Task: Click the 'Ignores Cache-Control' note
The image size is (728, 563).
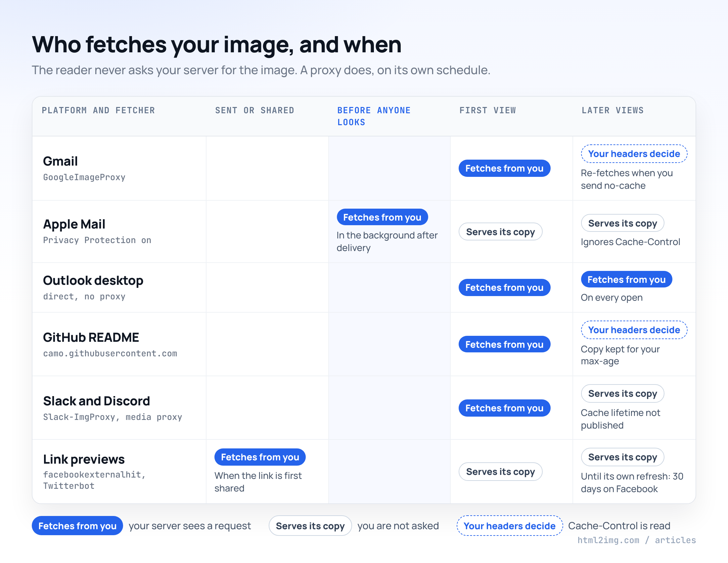Action: tap(630, 242)
